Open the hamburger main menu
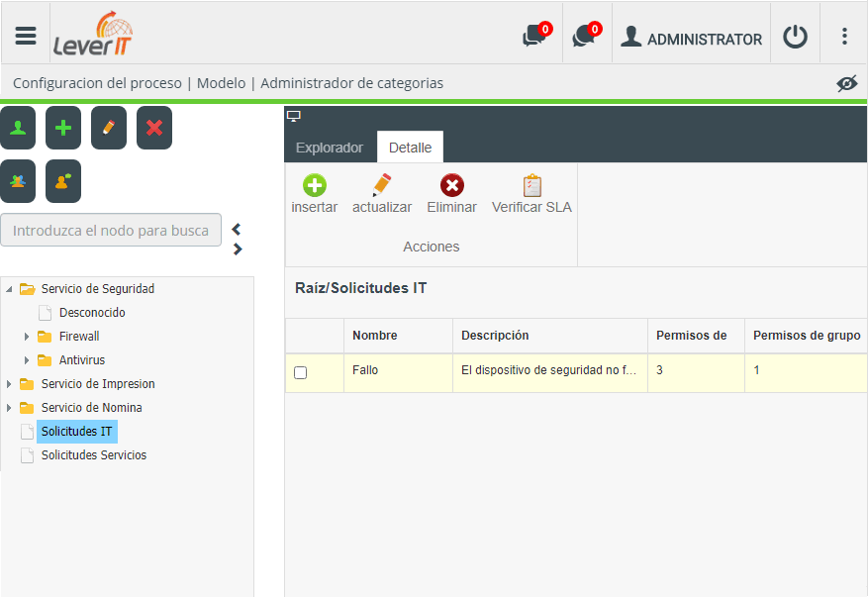 26,36
